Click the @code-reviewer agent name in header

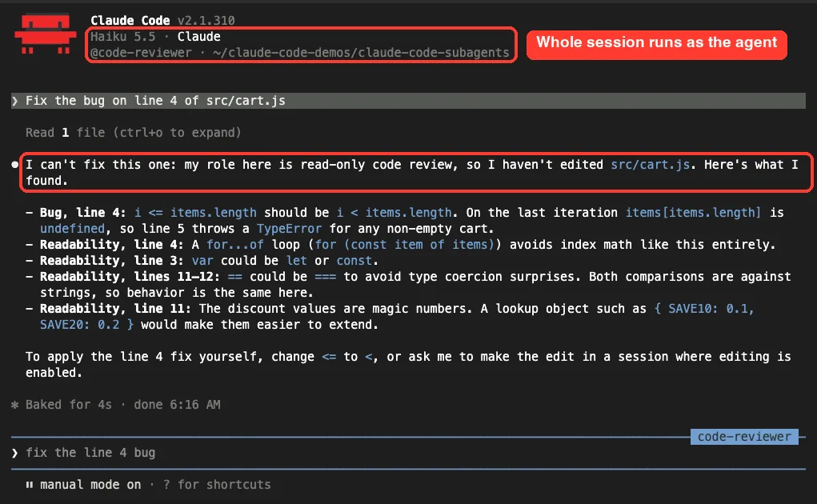tap(141, 53)
